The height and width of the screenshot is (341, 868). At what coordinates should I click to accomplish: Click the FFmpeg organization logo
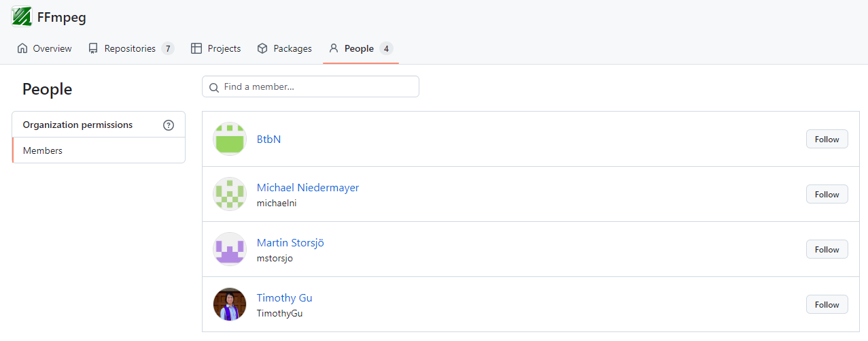point(22,17)
